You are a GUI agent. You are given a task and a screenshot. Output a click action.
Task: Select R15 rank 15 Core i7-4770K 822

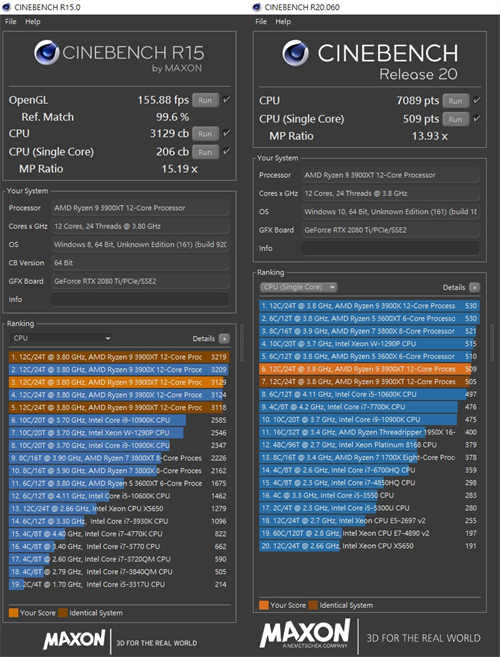pyautogui.click(x=119, y=534)
